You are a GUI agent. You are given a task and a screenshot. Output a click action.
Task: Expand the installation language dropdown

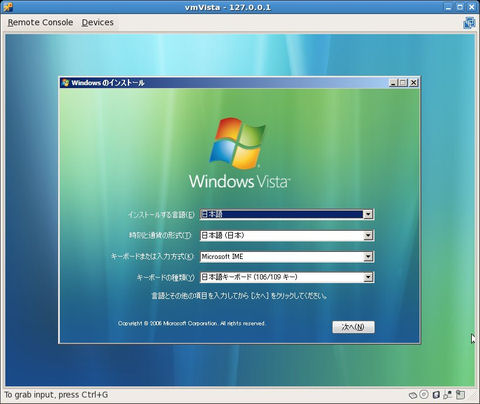(x=368, y=214)
